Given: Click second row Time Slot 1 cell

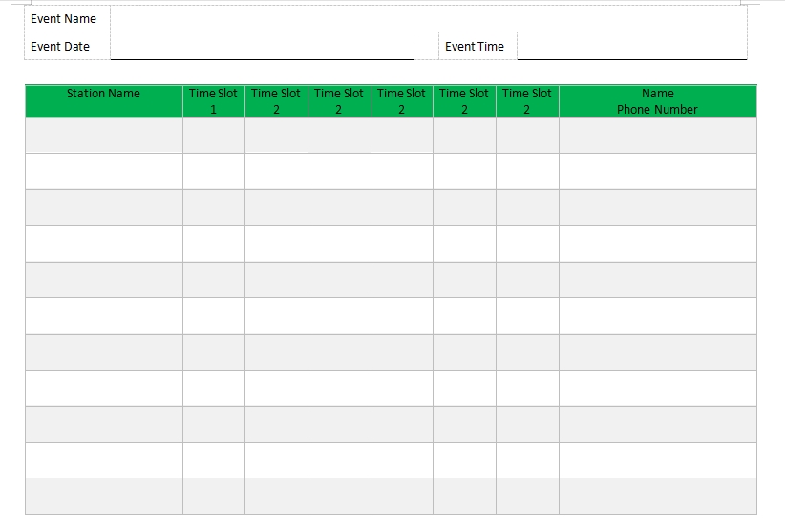Looking at the screenshot, I should click(213, 172).
